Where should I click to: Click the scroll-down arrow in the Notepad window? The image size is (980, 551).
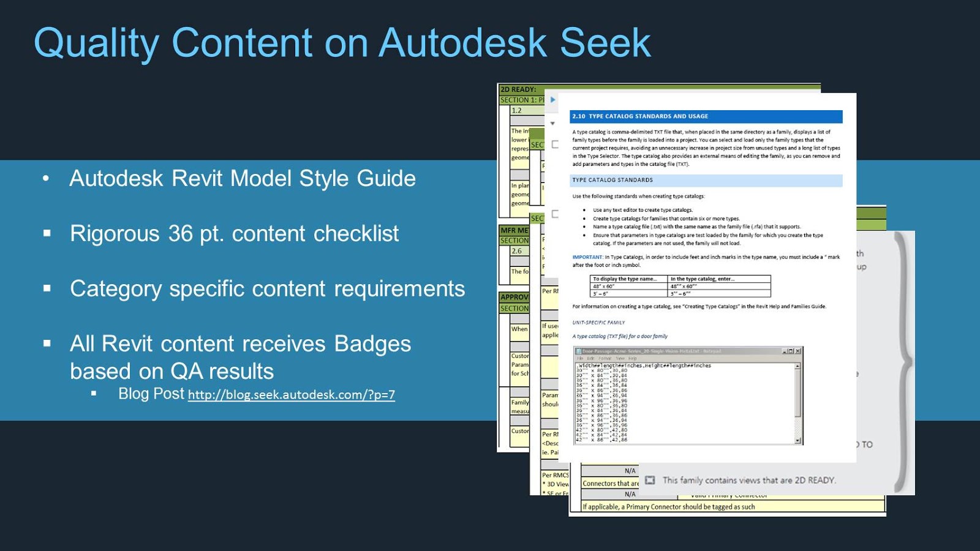[x=798, y=440]
